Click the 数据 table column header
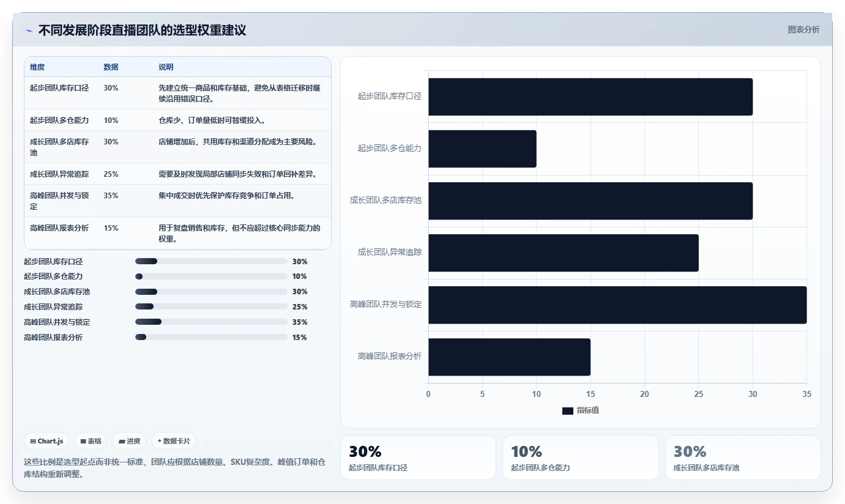The image size is (845, 504). tap(111, 67)
